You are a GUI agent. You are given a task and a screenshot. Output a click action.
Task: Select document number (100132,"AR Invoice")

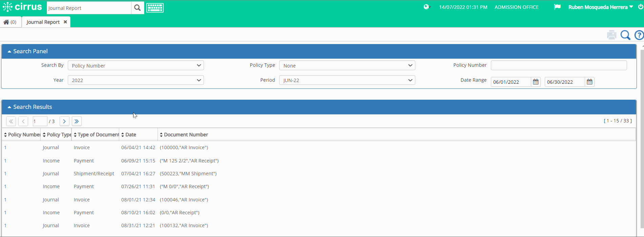(184, 225)
